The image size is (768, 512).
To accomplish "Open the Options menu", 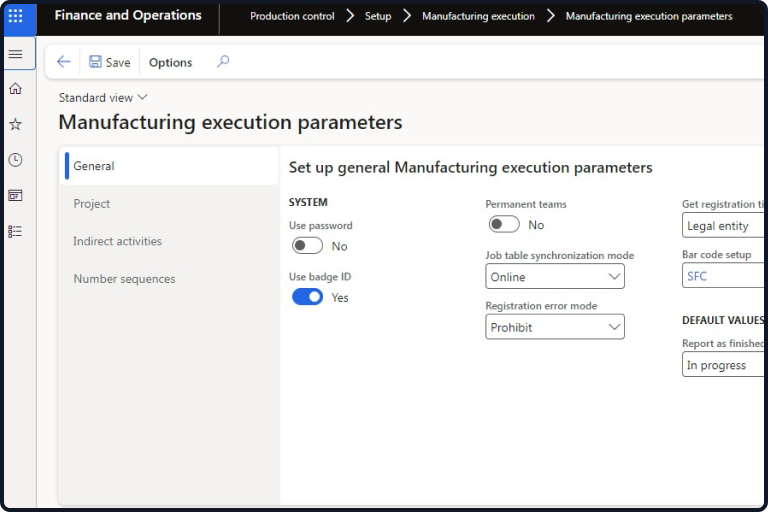I will (x=170, y=62).
